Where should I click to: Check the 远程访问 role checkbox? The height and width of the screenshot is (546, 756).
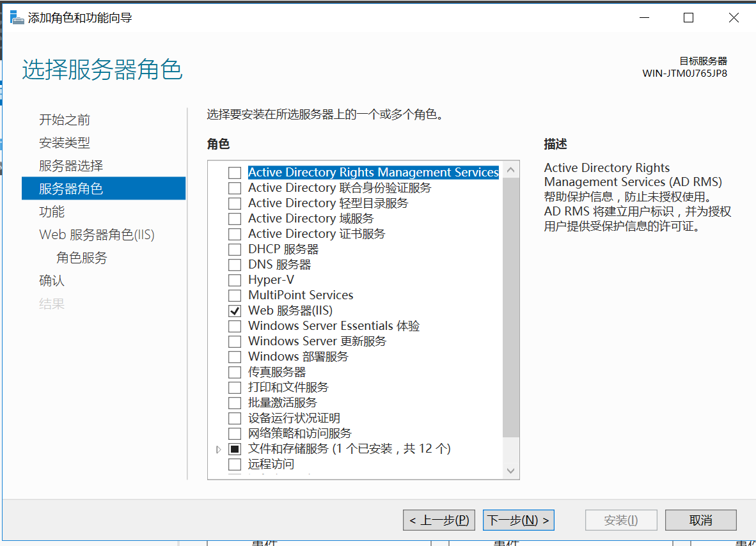[235, 465]
